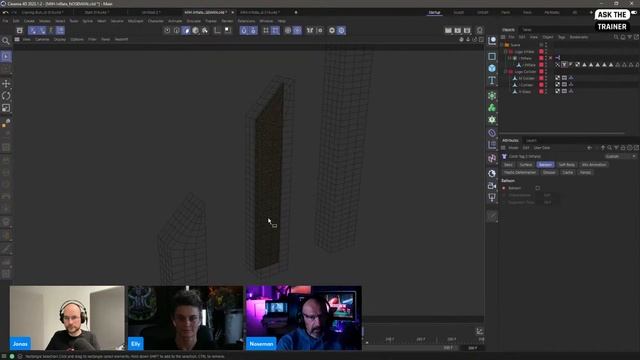Collapse the Inflate generator node
The height and width of the screenshot is (360, 640).
510,58
